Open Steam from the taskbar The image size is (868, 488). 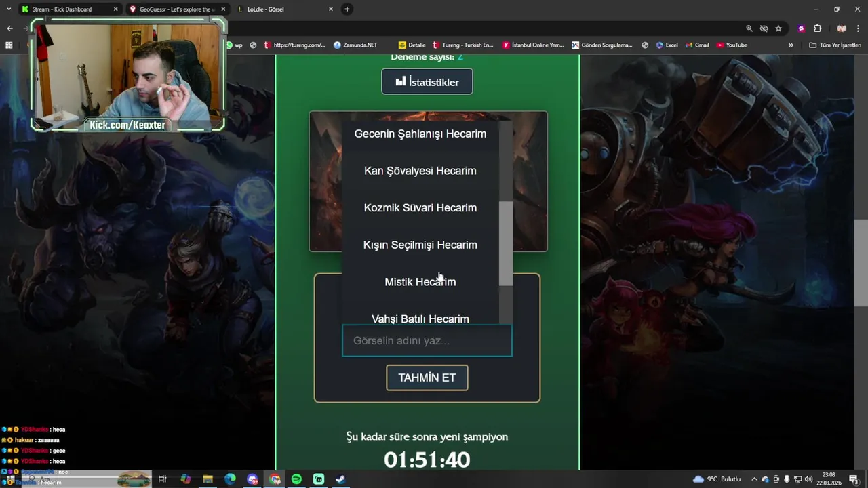(340, 479)
